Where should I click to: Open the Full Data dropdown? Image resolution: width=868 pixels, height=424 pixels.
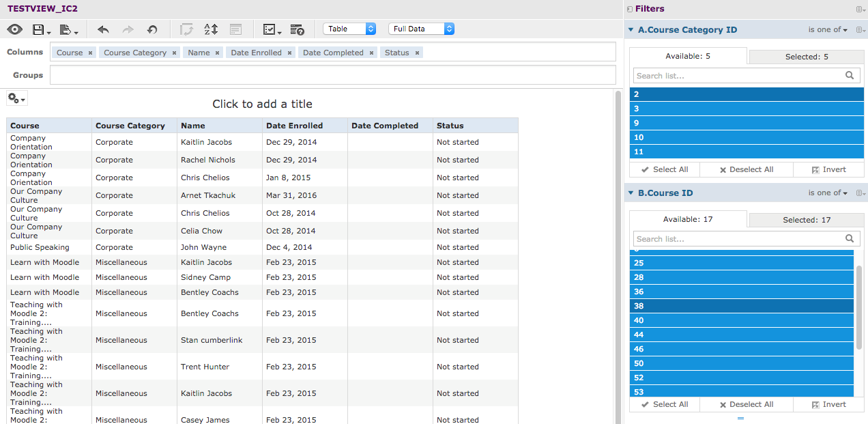421,29
